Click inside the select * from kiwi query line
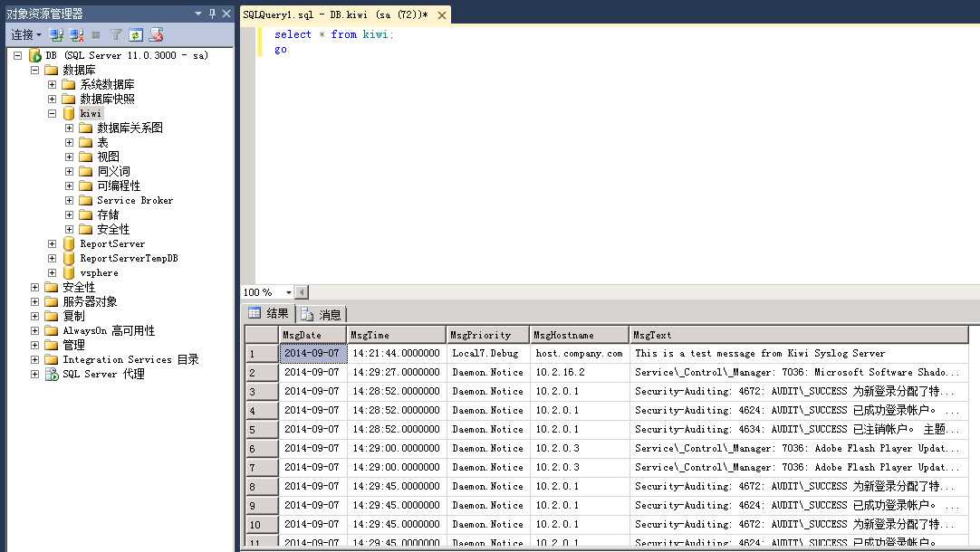980x552 pixels. [333, 34]
